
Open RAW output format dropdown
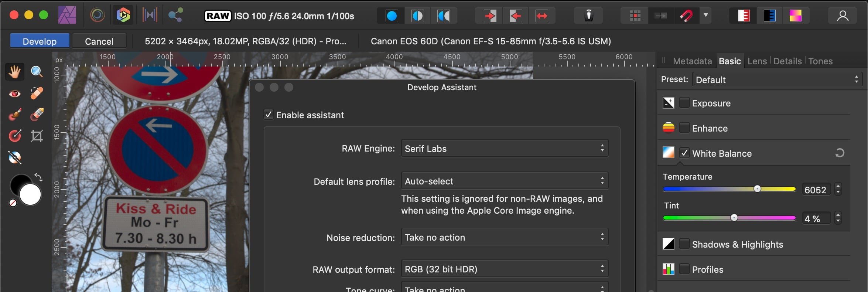[505, 269]
